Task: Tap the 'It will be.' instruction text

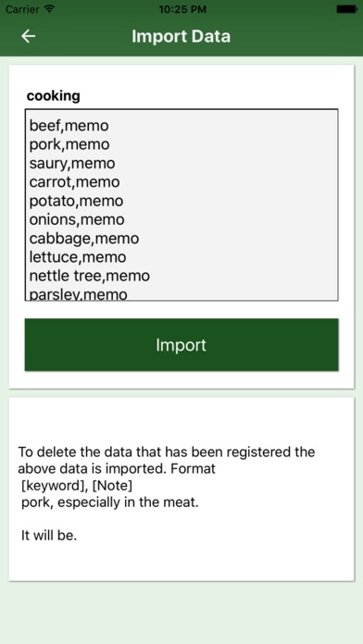Action: click(49, 536)
